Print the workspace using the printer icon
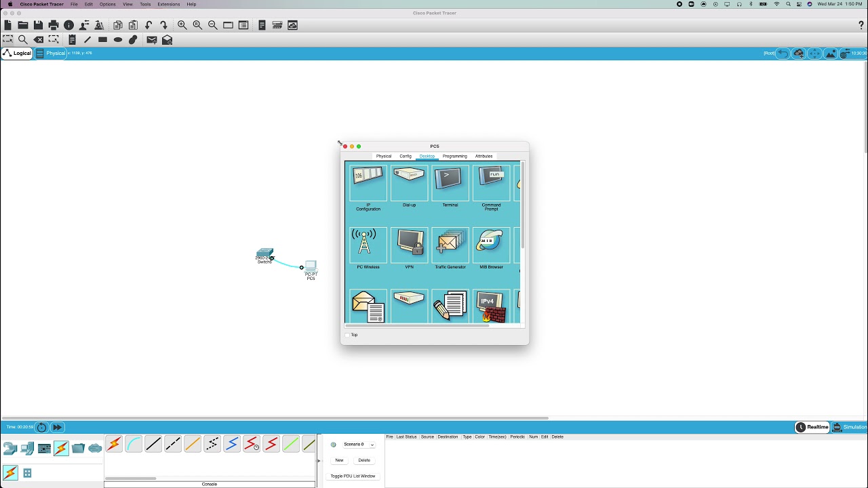 coord(54,25)
